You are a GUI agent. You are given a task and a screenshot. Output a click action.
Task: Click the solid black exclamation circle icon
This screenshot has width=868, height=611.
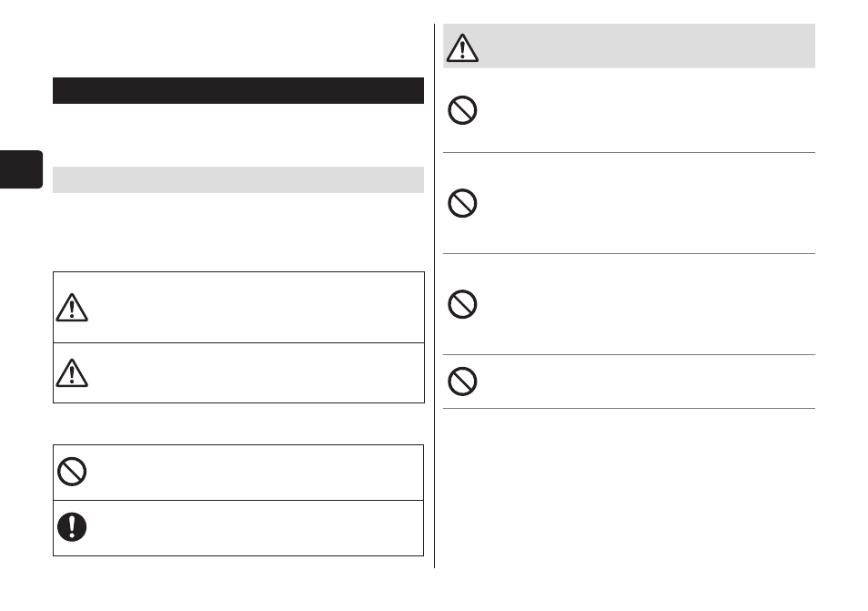pyautogui.click(x=72, y=527)
